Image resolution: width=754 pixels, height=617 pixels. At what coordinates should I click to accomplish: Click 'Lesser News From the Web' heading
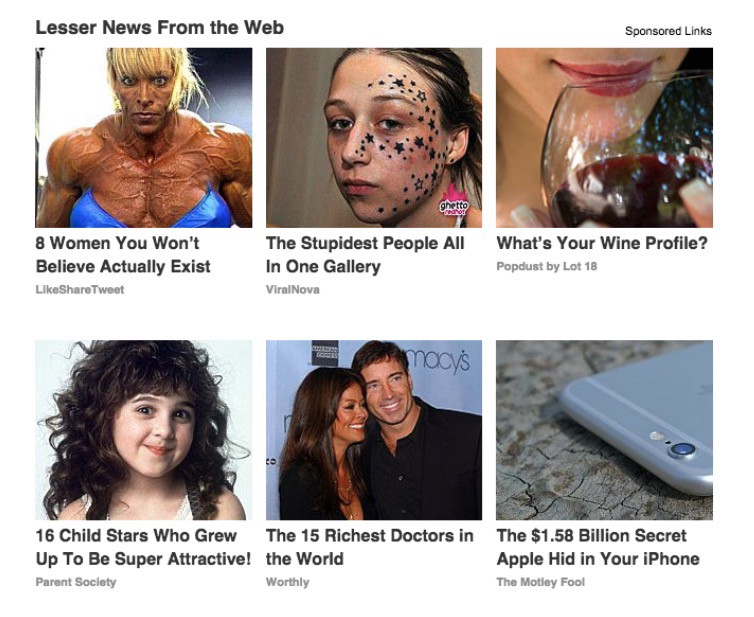click(160, 27)
